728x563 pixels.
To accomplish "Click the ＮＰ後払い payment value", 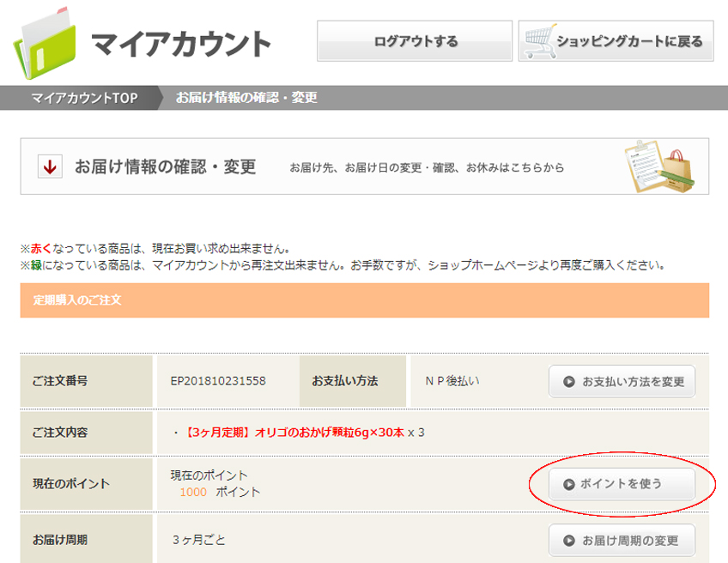I will tap(452, 381).
